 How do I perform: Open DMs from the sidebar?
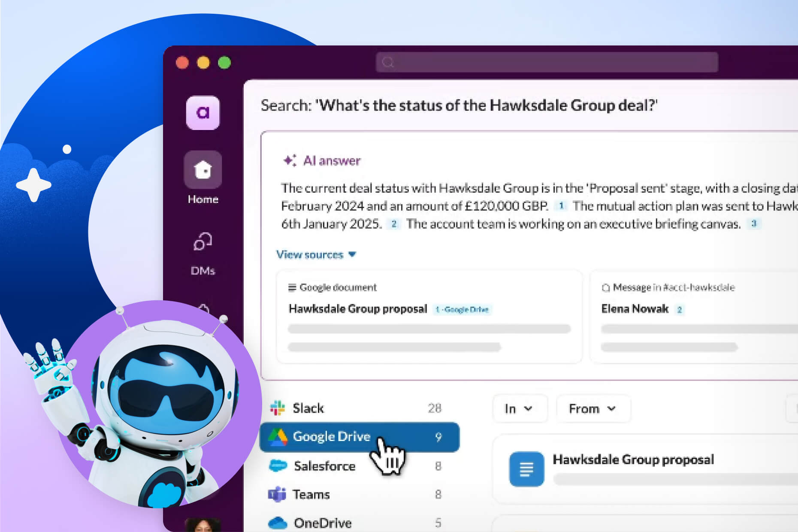pos(203,242)
